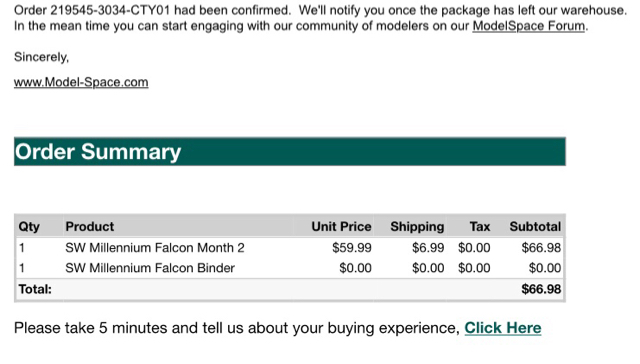The height and width of the screenshot is (364, 640).
Task: Click Here to rate buying experience
Action: coord(503,328)
